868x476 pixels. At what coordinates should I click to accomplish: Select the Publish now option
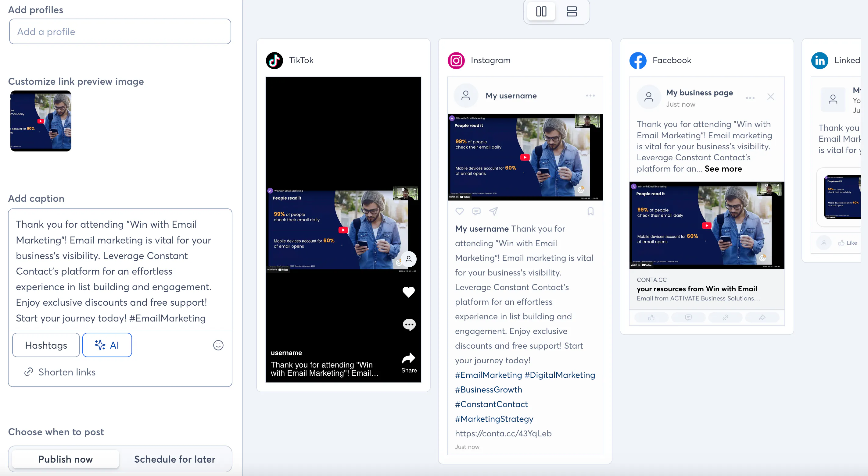coord(65,459)
